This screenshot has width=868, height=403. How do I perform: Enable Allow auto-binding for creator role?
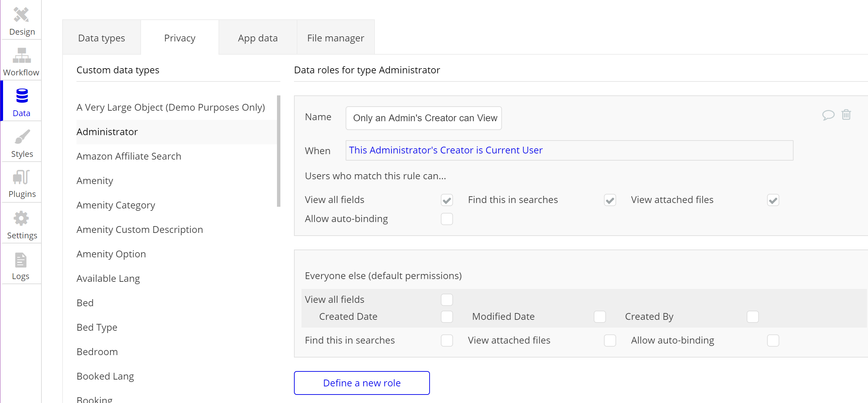(447, 219)
